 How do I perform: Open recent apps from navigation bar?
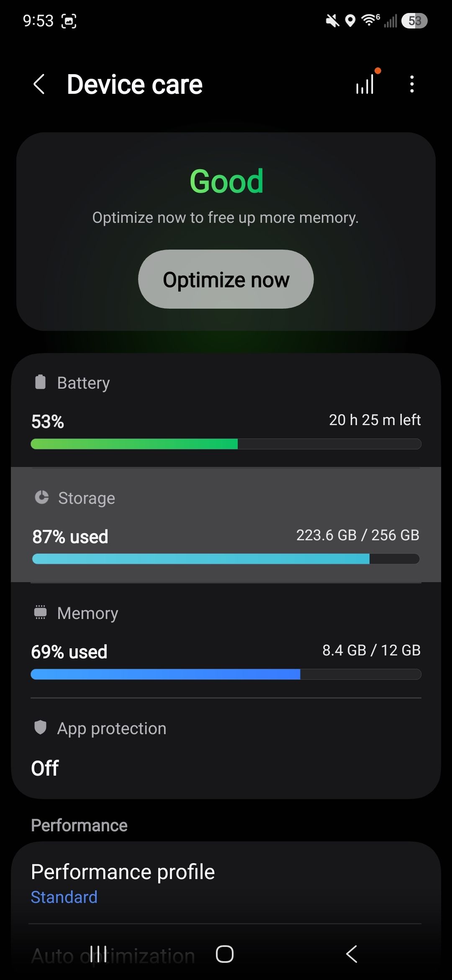coord(99,954)
